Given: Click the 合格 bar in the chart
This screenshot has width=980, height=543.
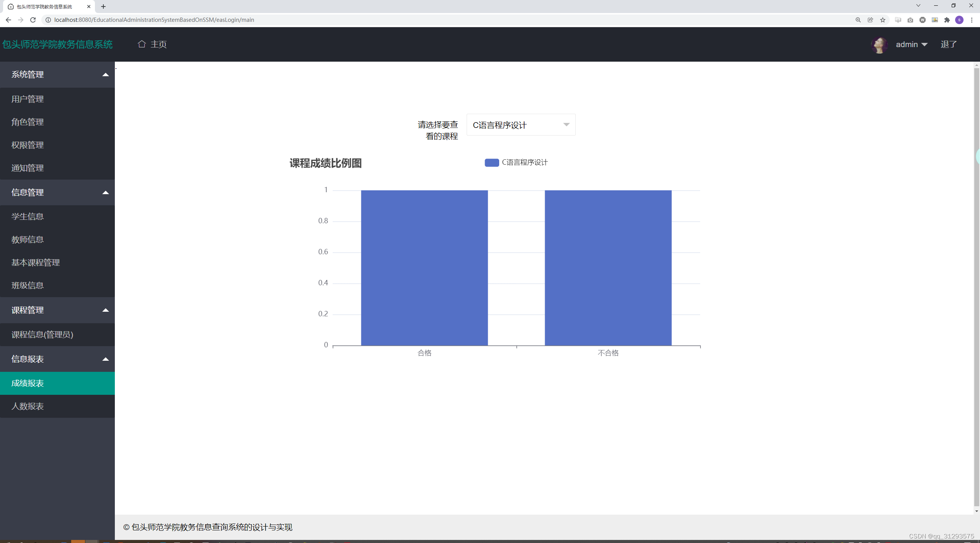Looking at the screenshot, I should pos(424,268).
